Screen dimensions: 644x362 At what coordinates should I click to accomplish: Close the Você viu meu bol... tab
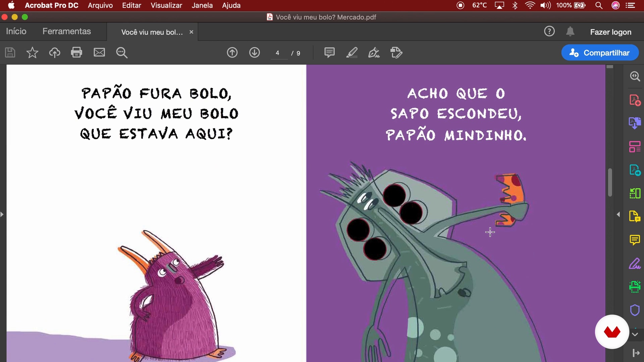tap(191, 32)
